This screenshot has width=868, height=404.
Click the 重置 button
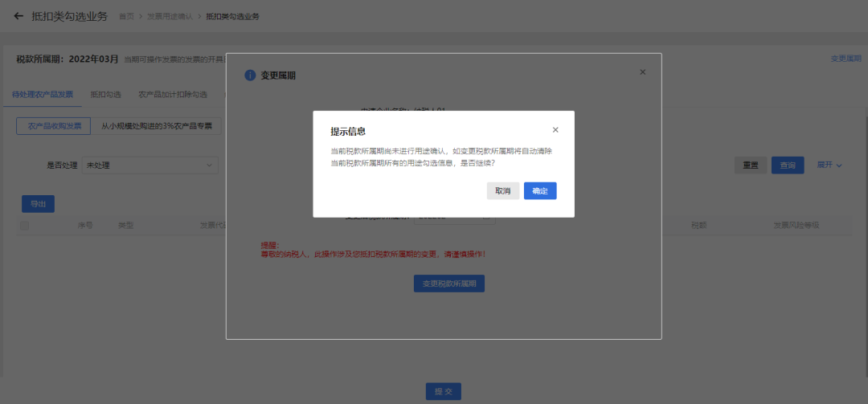click(x=751, y=165)
